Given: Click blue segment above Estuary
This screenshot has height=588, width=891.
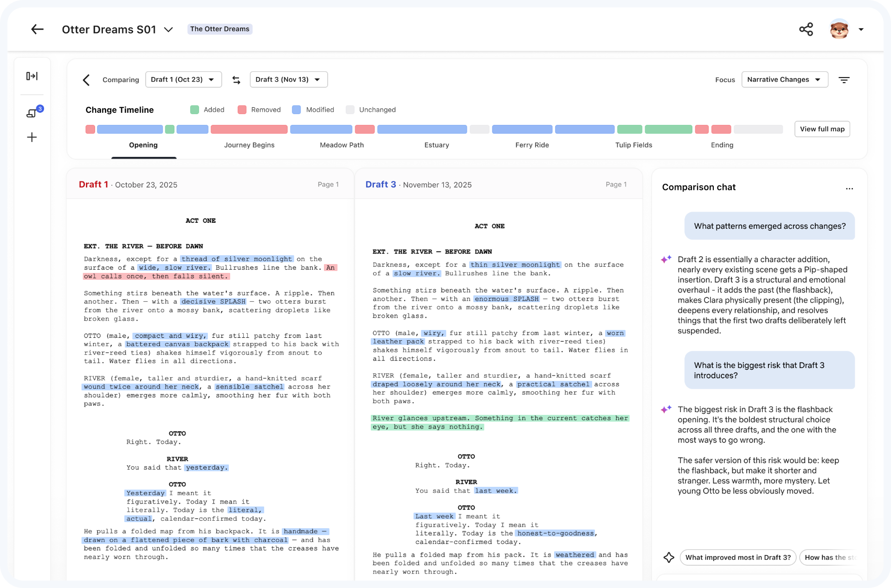Looking at the screenshot, I should (422, 129).
